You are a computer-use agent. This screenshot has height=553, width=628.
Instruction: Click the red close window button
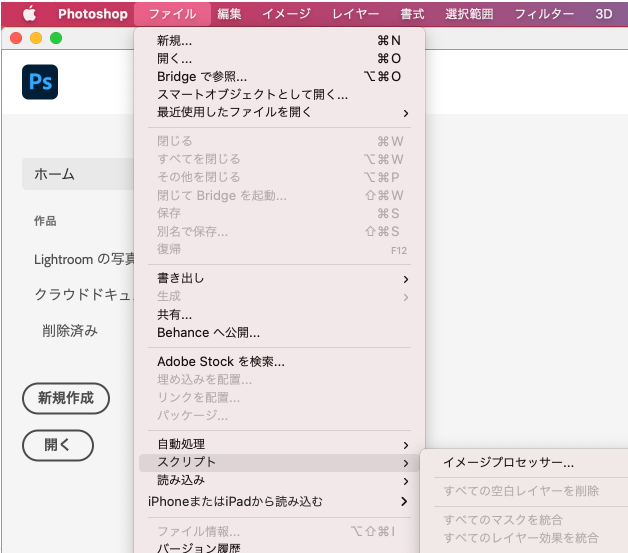[16, 38]
